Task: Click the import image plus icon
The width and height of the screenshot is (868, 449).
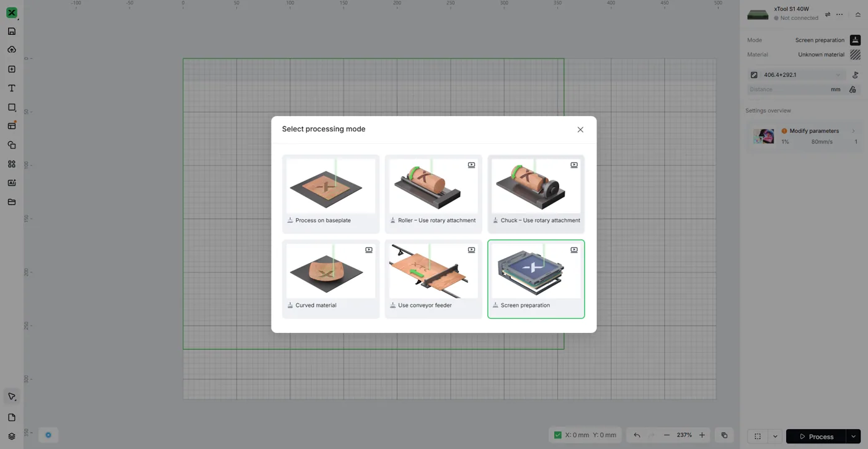Action: pos(12,69)
